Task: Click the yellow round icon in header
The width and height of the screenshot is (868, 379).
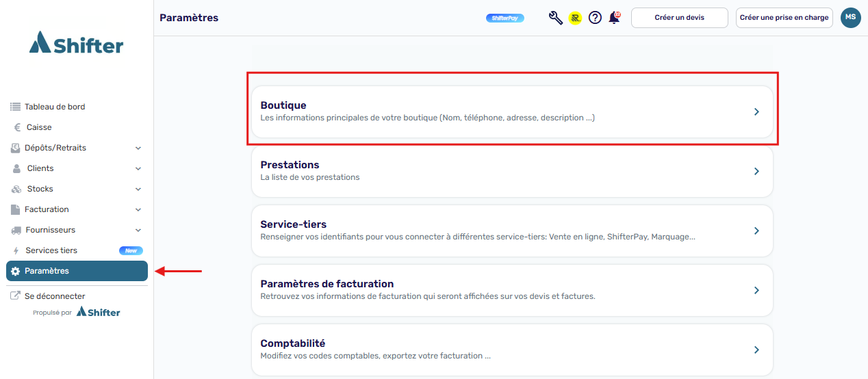Action: pyautogui.click(x=575, y=18)
